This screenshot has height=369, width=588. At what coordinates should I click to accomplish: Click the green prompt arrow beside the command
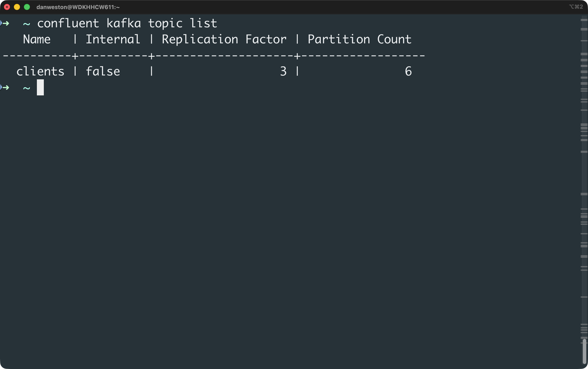5,23
